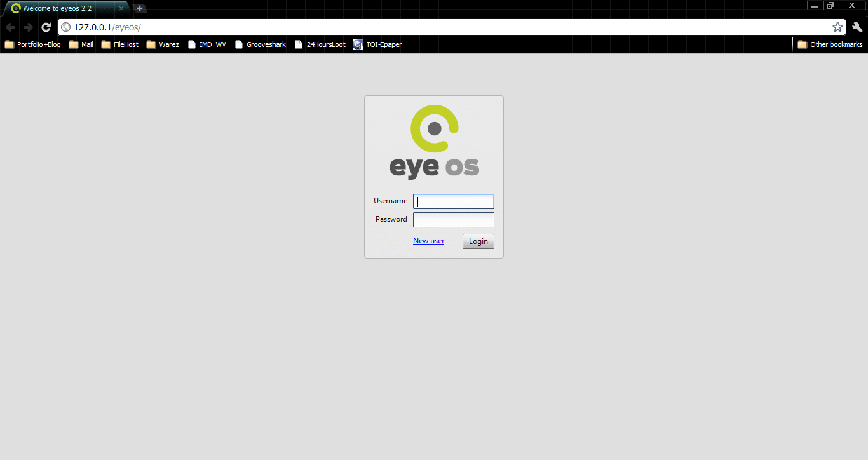
Task: Open the TOI-Epaper bookmark
Action: (377, 44)
